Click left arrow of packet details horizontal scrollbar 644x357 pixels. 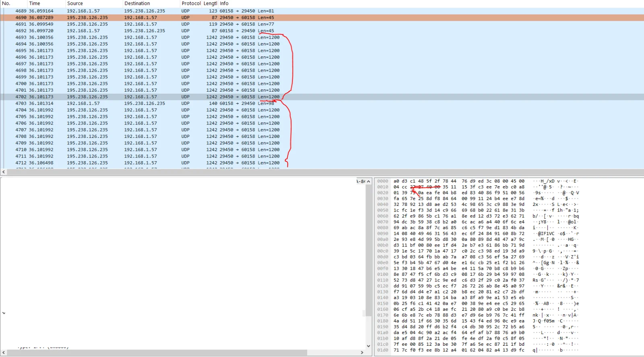[x=4, y=353]
